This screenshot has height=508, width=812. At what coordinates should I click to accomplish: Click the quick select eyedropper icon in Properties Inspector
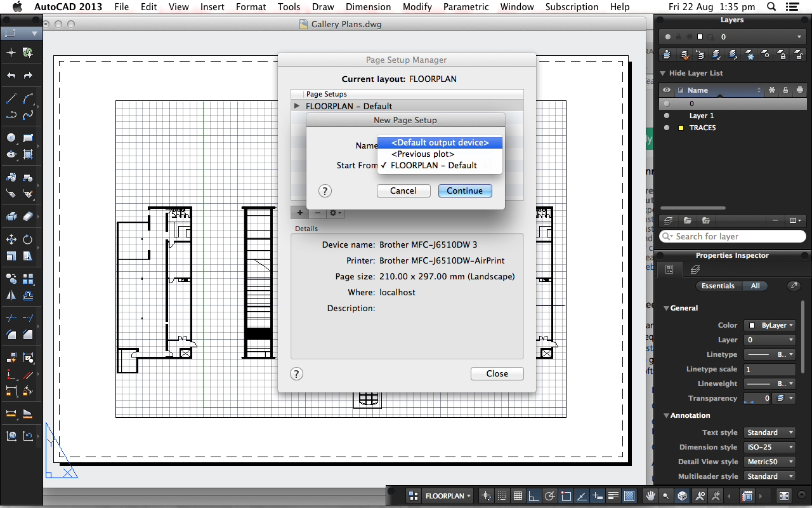click(794, 286)
